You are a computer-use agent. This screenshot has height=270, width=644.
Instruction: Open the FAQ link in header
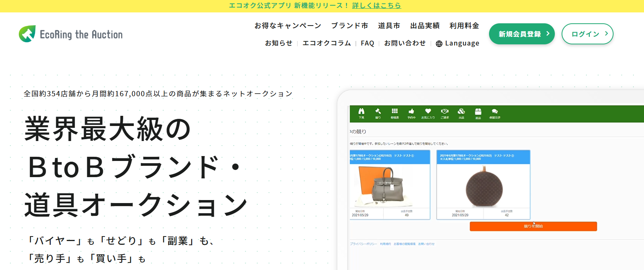click(368, 43)
